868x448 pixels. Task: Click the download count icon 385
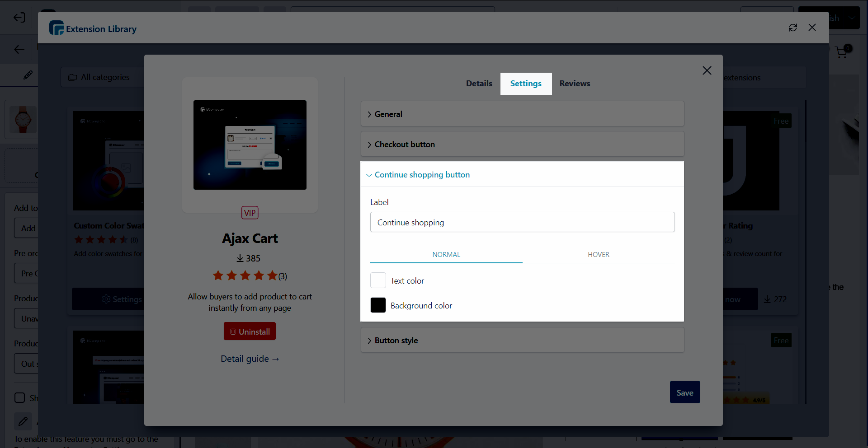(x=240, y=258)
